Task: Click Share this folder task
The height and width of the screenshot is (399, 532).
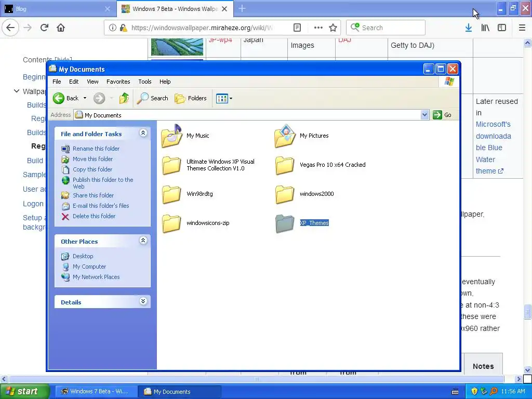Action: [x=94, y=195]
